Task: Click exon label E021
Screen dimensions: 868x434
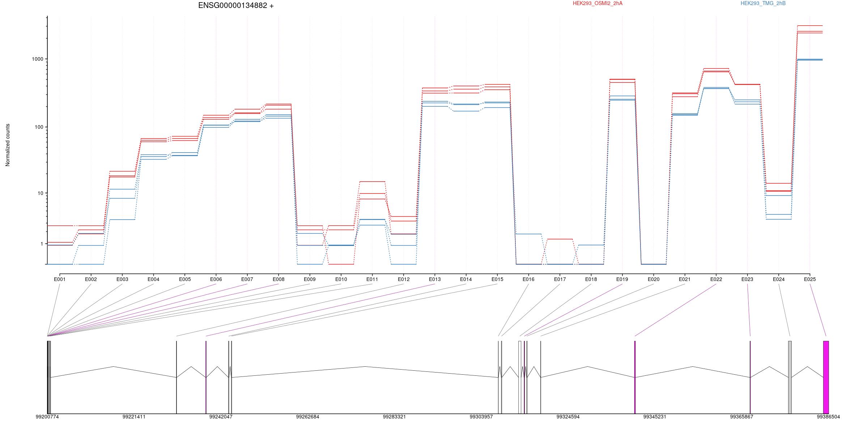Action: [685, 279]
